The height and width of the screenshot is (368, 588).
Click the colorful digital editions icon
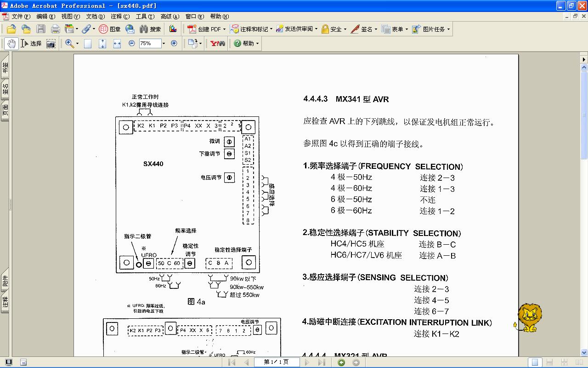pyautogui.click(x=173, y=29)
